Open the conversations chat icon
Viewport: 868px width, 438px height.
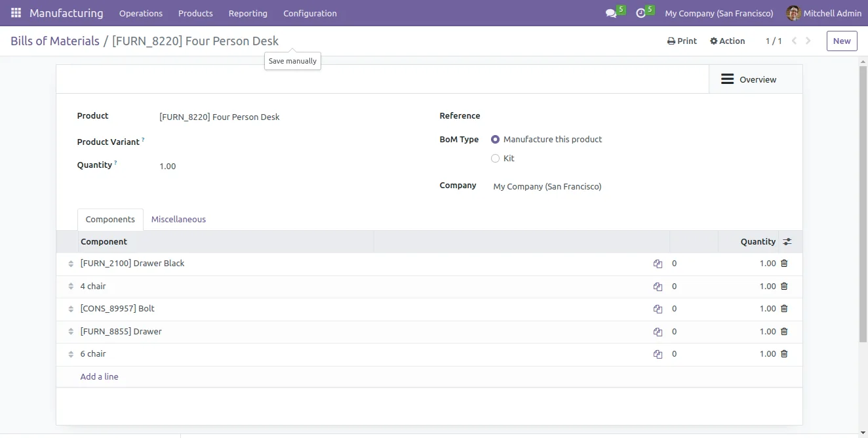611,13
